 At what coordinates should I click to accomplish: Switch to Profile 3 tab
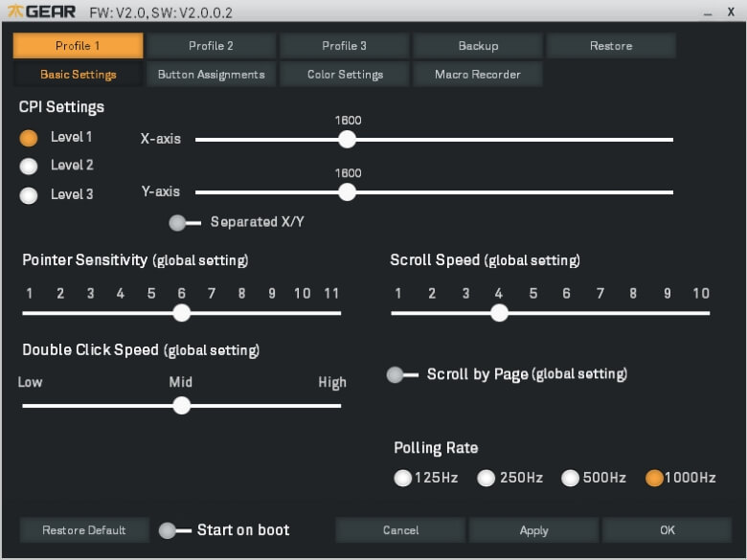(345, 46)
